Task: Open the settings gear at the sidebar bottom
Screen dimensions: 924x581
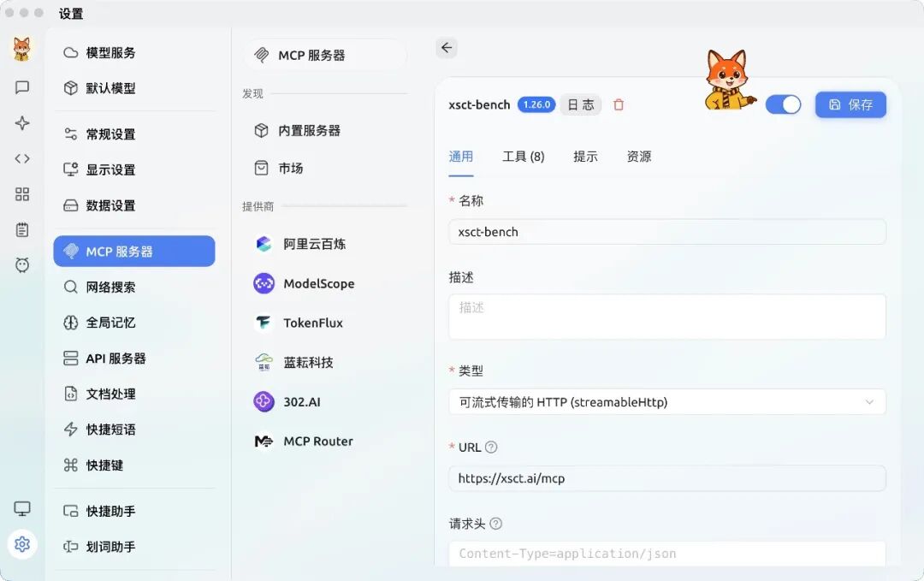Action: pos(21,543)
